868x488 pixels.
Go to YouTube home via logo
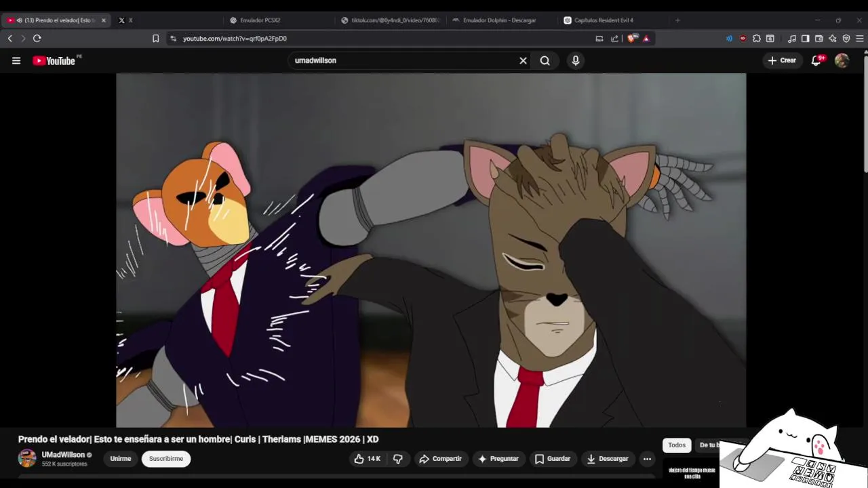coord(54,60)
